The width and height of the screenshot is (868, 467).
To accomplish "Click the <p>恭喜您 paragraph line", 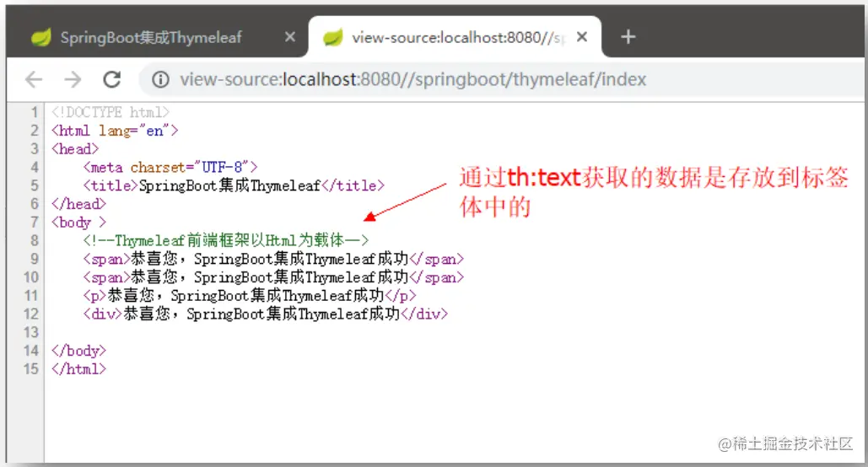I will click(250, 296).
